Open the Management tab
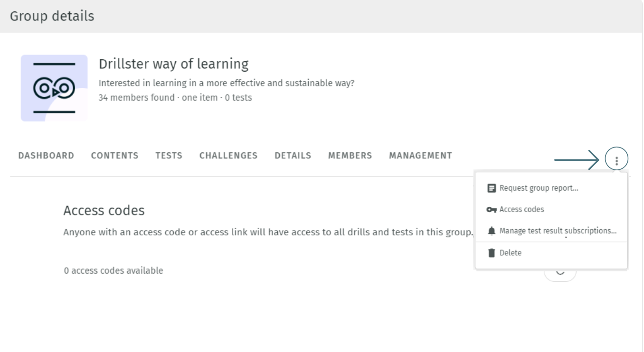644x352 pixels. [420, 156]
